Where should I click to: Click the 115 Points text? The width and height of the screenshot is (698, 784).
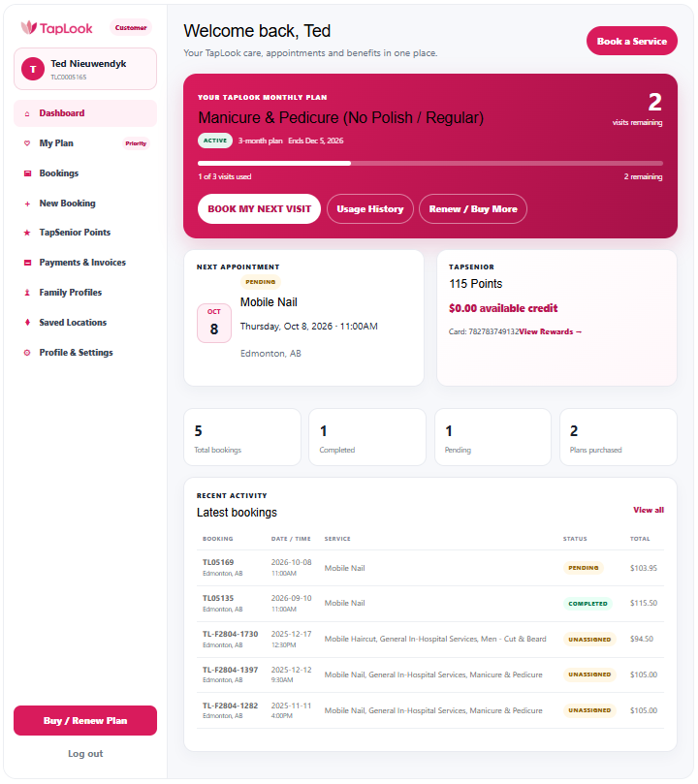(475, 284)
